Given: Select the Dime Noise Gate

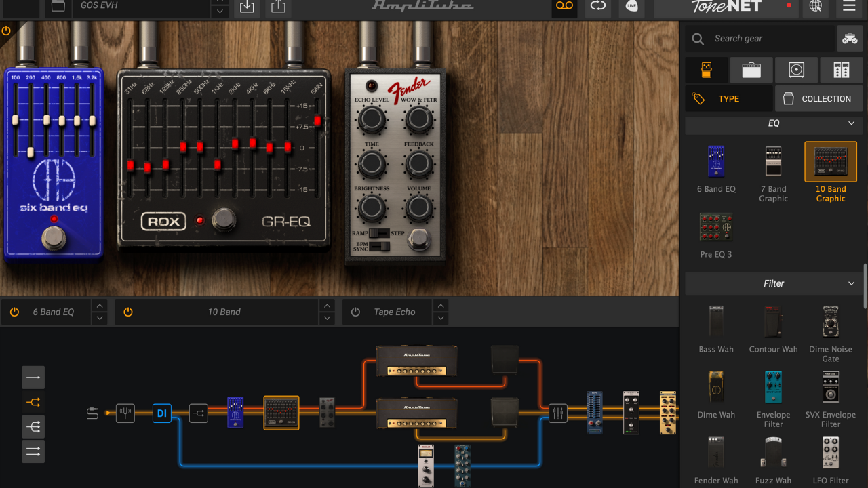Looking at the screenshot, I should point(831,335).
